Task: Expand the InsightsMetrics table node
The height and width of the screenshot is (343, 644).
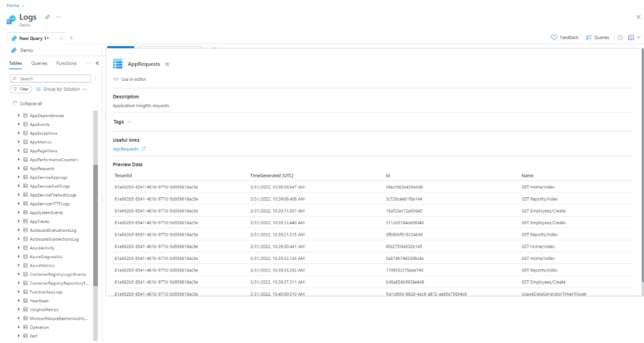Action: pos(19,310)
